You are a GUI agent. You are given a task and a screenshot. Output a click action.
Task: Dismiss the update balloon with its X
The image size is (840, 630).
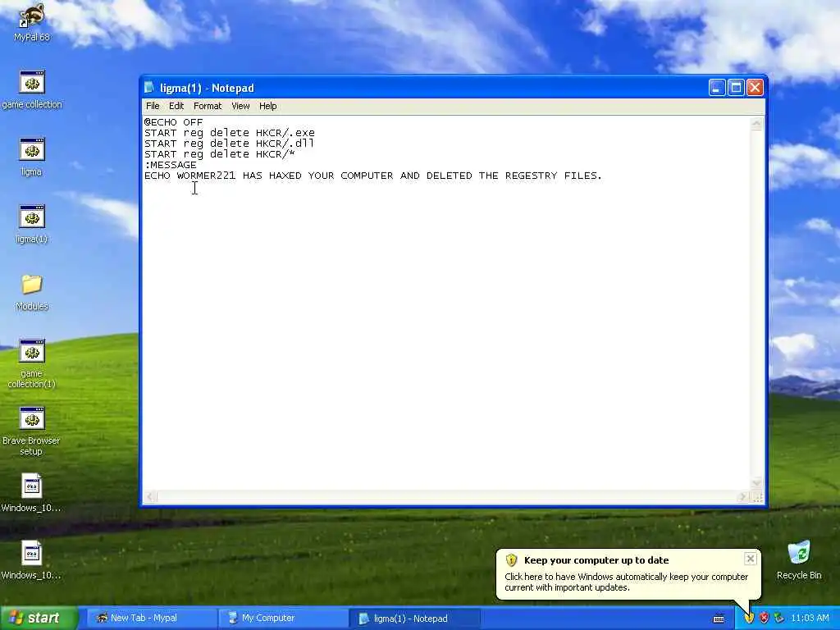tap(751, 559)
